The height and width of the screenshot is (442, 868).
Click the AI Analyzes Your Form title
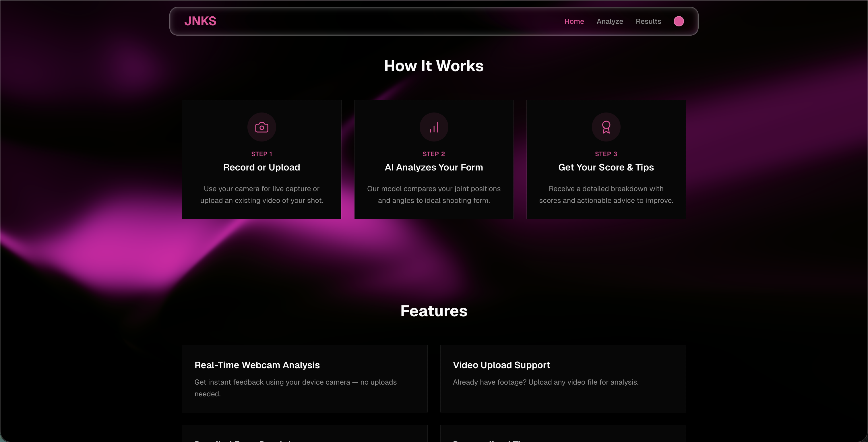[434, 167]
